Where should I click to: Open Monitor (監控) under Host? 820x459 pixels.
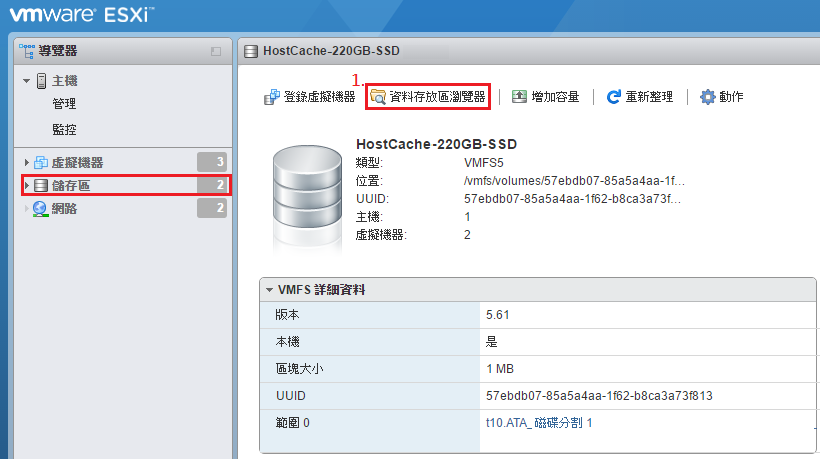click(64, 129)
